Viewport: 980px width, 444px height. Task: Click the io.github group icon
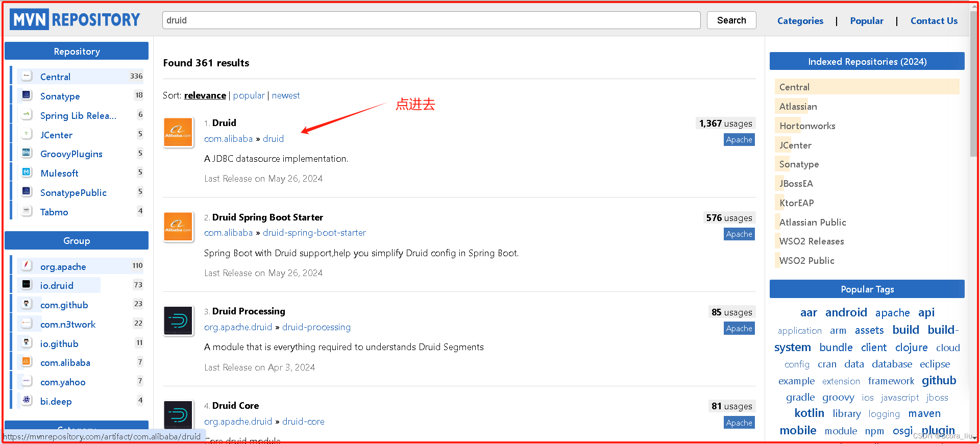(x=27, y=343)
